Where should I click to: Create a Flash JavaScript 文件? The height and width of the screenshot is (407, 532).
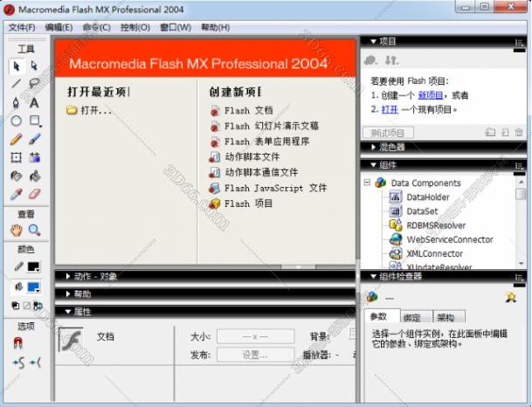pyautogui.click(x=268, y=188)
